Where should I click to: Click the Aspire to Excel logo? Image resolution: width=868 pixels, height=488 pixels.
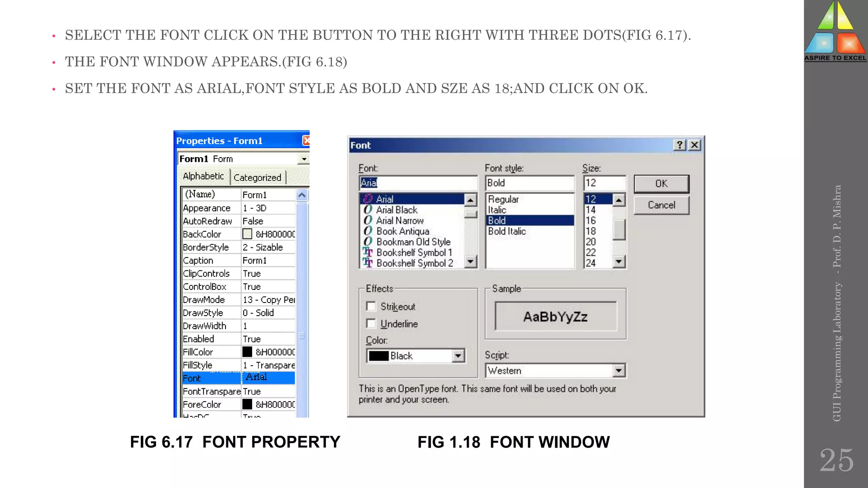[x=835, y=30]
